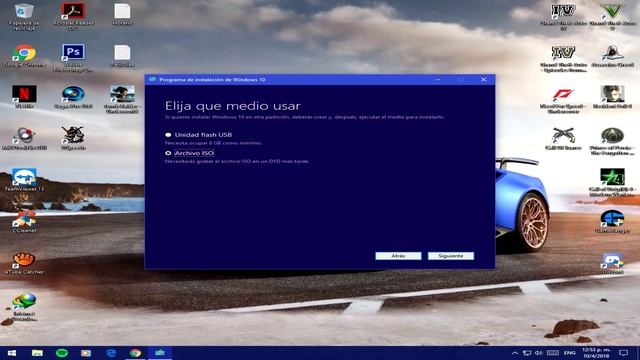Select the Archivo ISO radio button
The height and width of the screenshot is (360, 640).
tap(168, 153)
